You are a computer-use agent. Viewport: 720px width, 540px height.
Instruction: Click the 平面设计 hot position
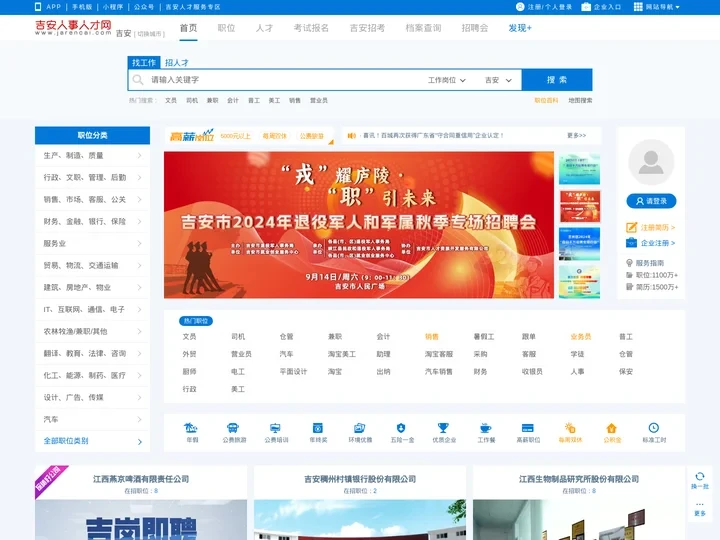293,371
